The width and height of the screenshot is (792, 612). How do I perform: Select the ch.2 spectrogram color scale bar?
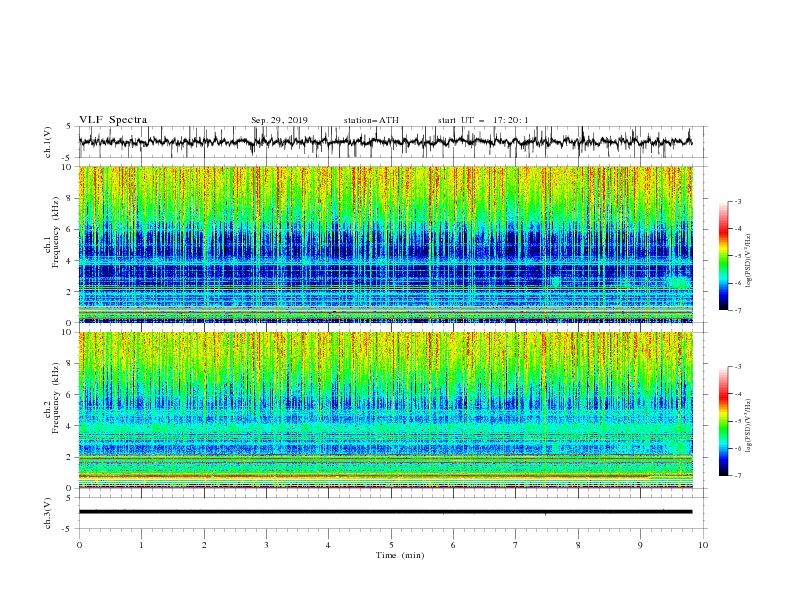click(x=723, y=421)
